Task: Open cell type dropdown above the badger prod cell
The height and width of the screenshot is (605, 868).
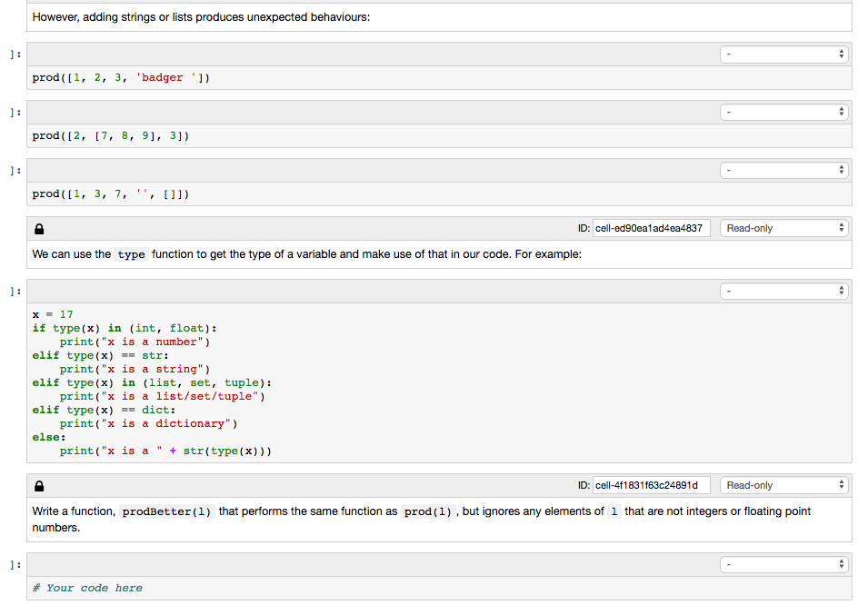Action: (x=783, y=54)
